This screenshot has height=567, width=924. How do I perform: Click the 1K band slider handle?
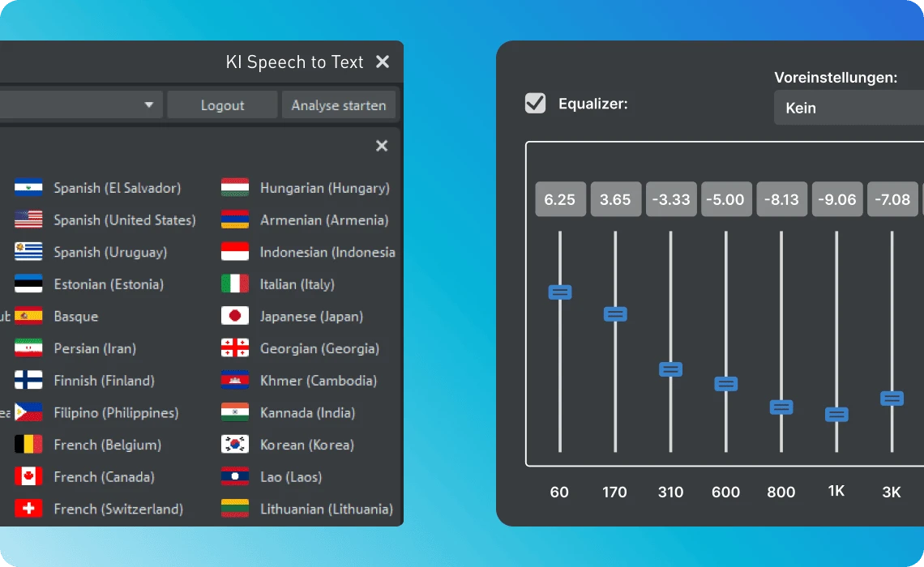pyautogui.click(x=836, y=415)
